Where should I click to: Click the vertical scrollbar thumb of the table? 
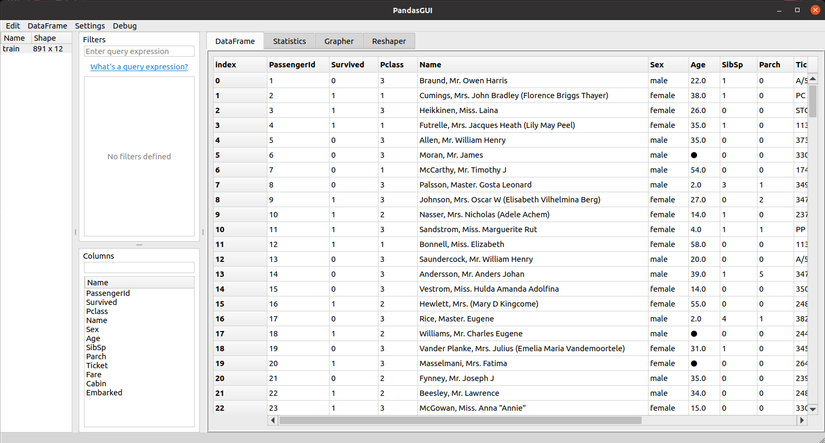tap(813, 101)
